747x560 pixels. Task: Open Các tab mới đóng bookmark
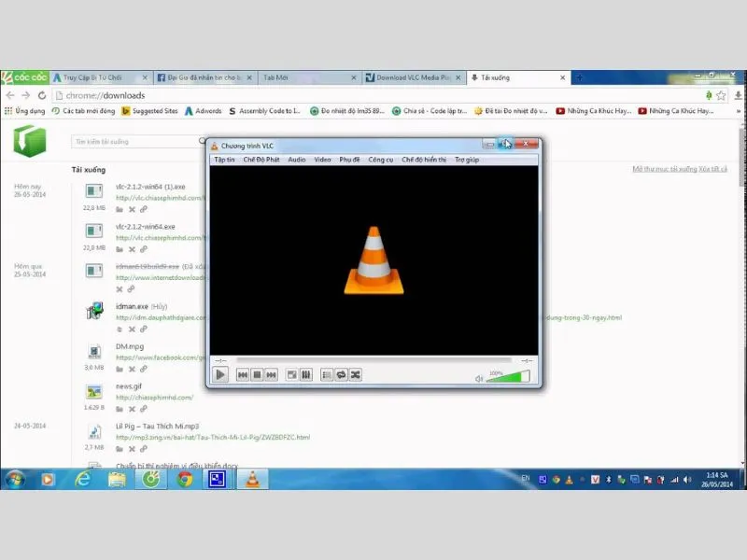[x=83, y=111]
